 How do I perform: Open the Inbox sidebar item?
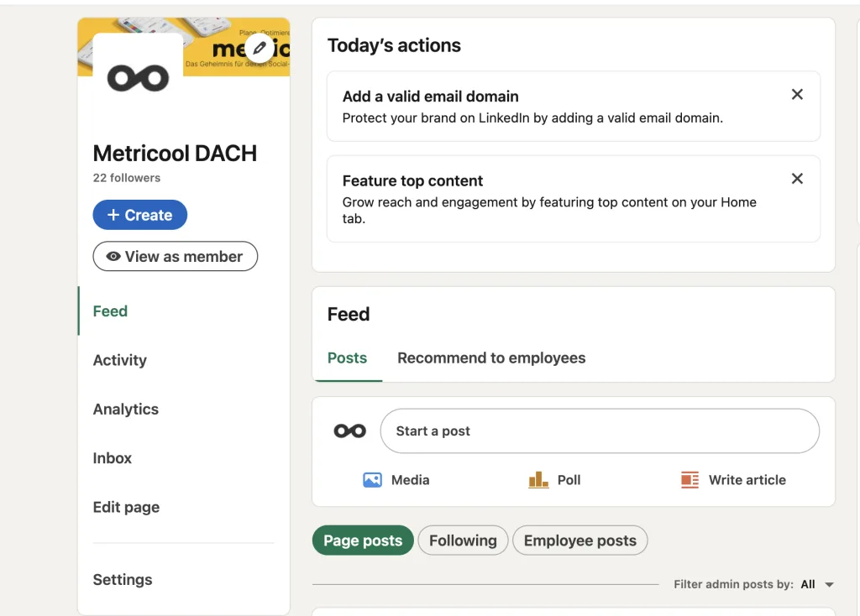click(112, 458)
